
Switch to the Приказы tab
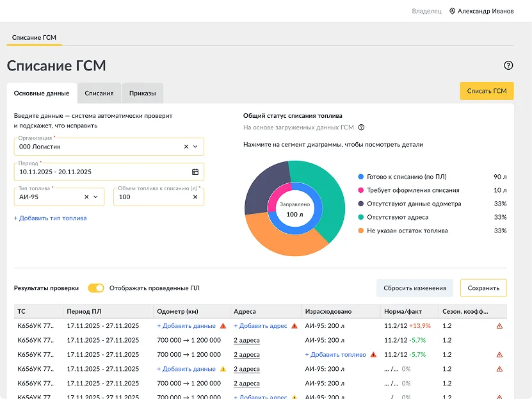[143, 94]
